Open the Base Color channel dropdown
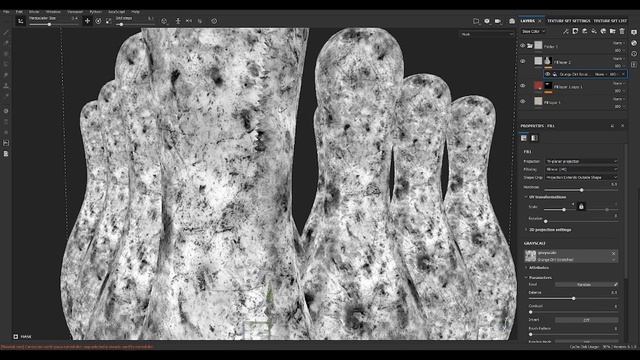The image size is (640, 360). coord(533,31)
